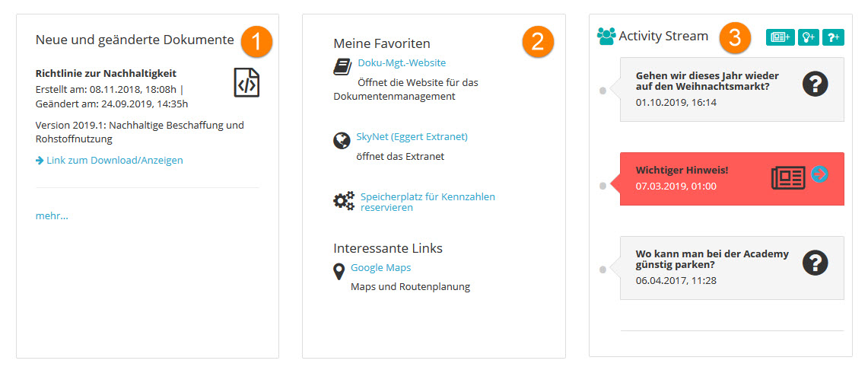The image size is (868, 370).
Task: Click the blue arrow in Wichtiger Hinweis
Action: tap(819, 174)
